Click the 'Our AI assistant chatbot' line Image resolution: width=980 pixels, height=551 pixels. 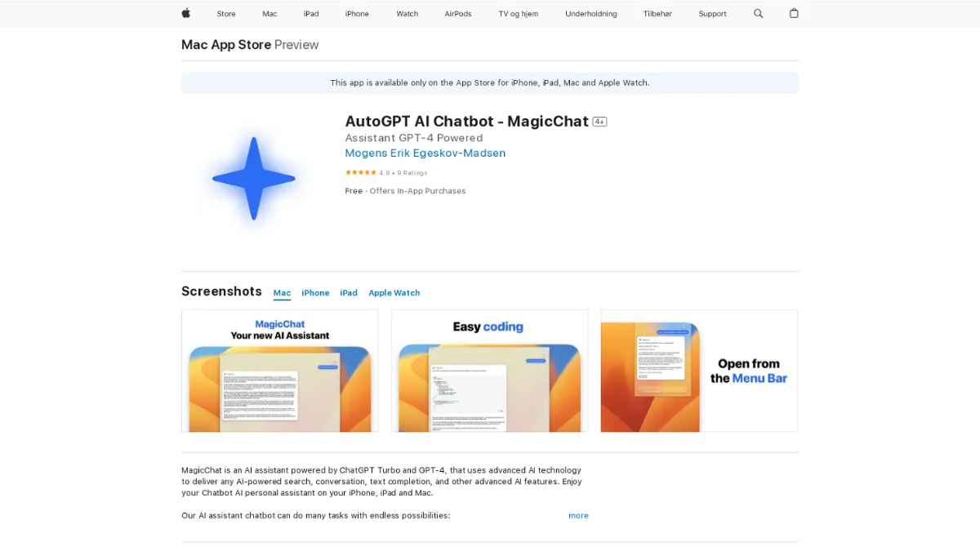(x=315, y=516)
